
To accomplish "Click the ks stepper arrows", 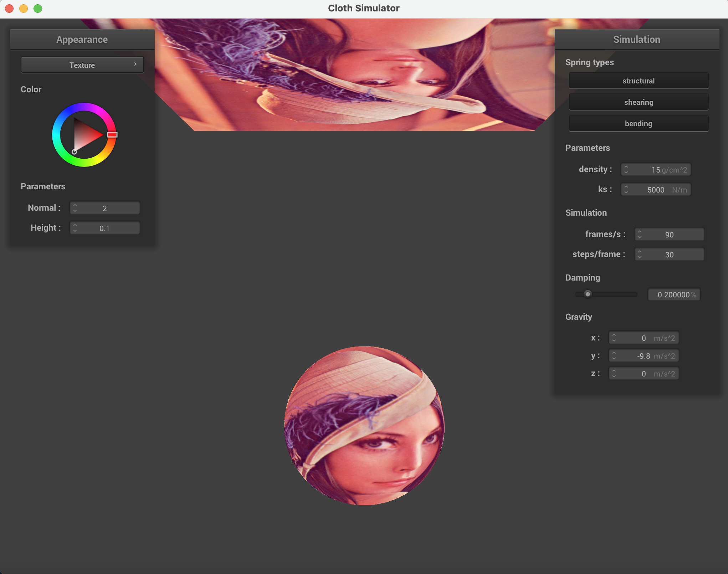I will coord(626,189).
